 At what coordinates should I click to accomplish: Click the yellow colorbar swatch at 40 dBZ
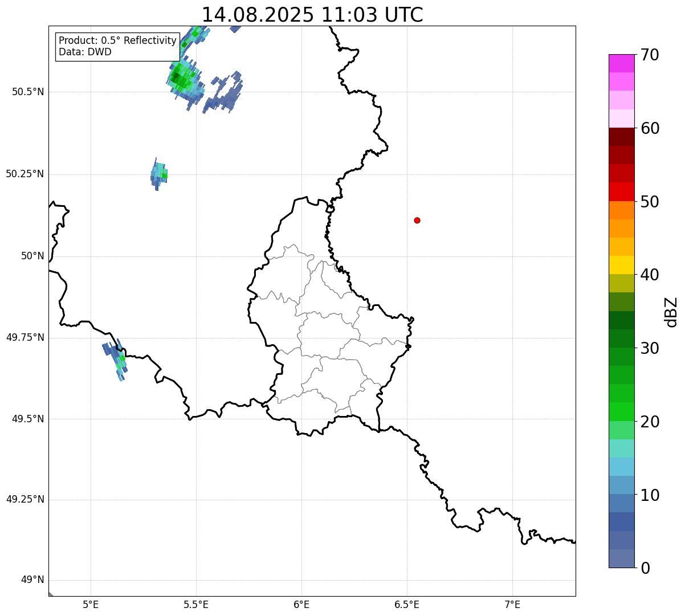[x=622, y=265]
